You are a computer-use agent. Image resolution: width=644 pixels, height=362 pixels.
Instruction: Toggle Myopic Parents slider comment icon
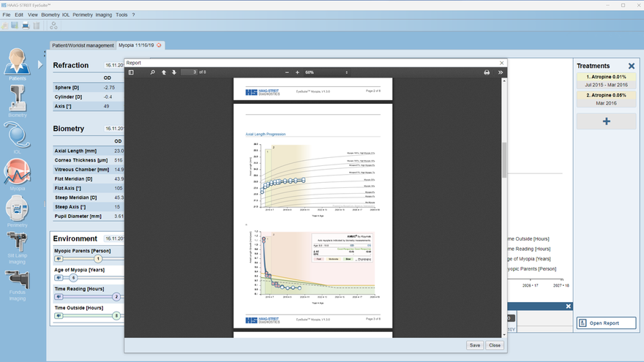coord(59,259)
